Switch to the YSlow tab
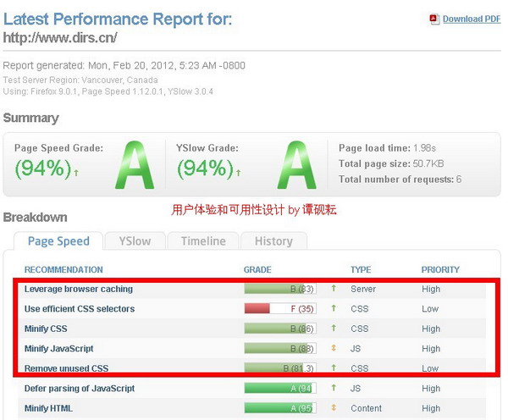The height and width of the screenshot is (420, 508). (x=135, y=241)
